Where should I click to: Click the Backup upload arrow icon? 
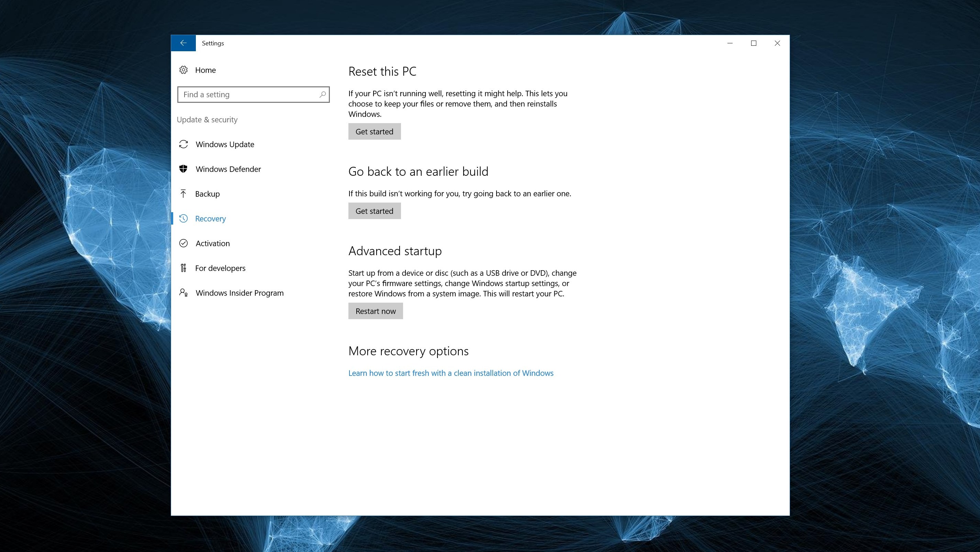183,194
